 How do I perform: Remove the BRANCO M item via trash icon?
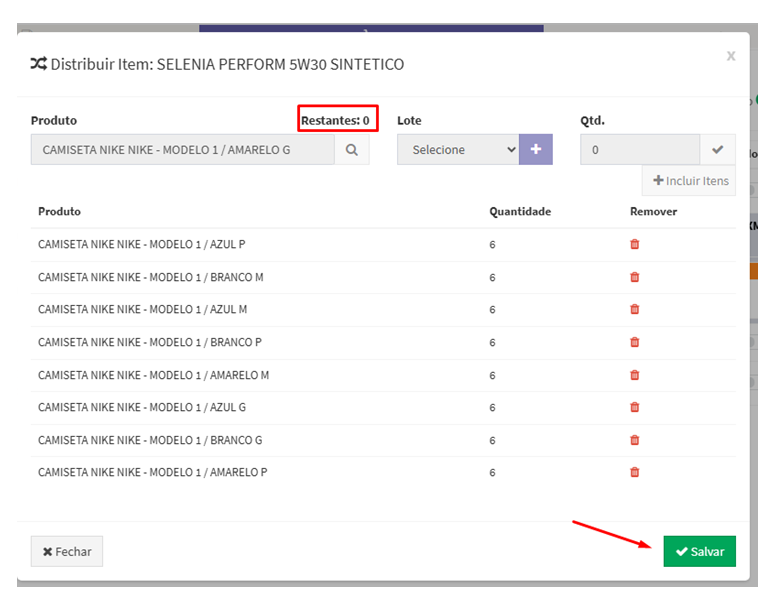tap(634, 277)
